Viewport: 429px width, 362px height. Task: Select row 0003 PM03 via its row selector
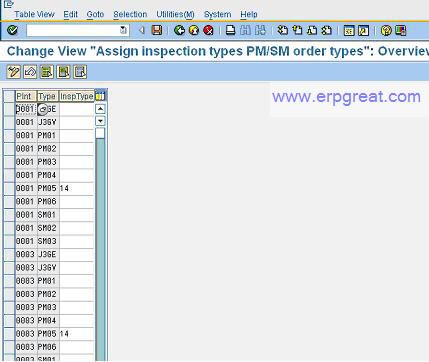click(x=9, y=308)
